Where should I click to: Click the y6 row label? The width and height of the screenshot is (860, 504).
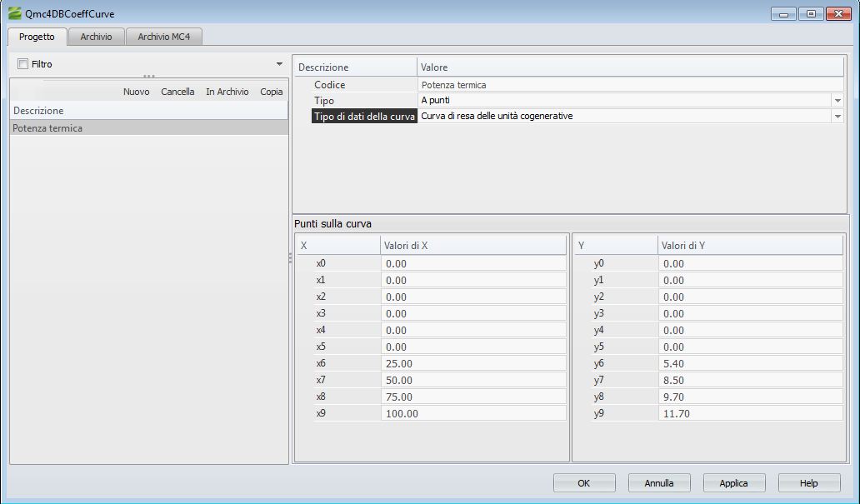click(599, 363)
